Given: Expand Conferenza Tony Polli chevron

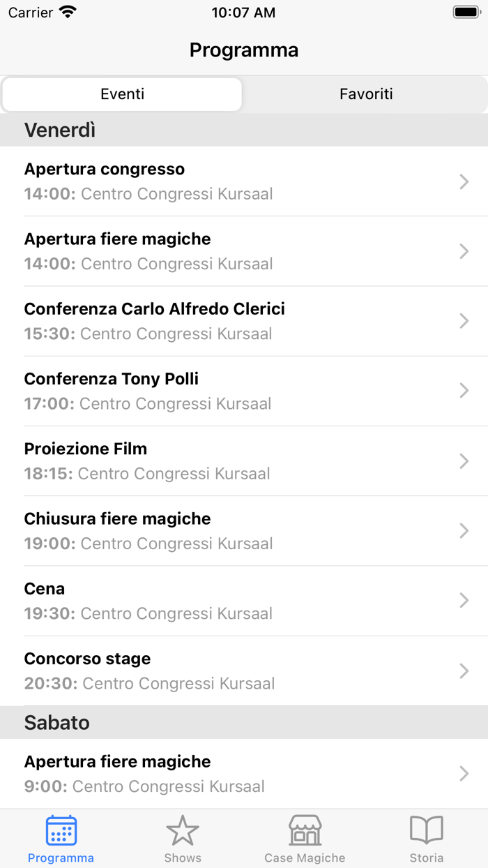Looking at the screenshot, I should click(464, 391).
